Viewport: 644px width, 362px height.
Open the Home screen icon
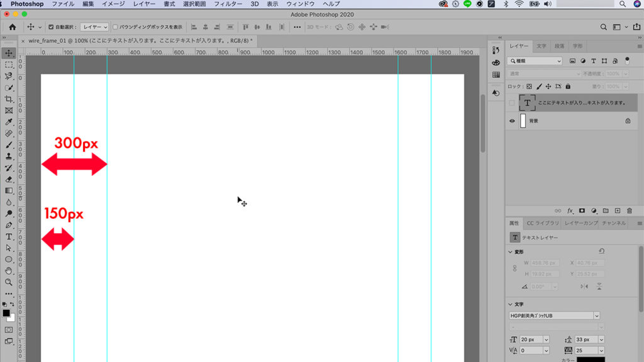tap(13, 27)
